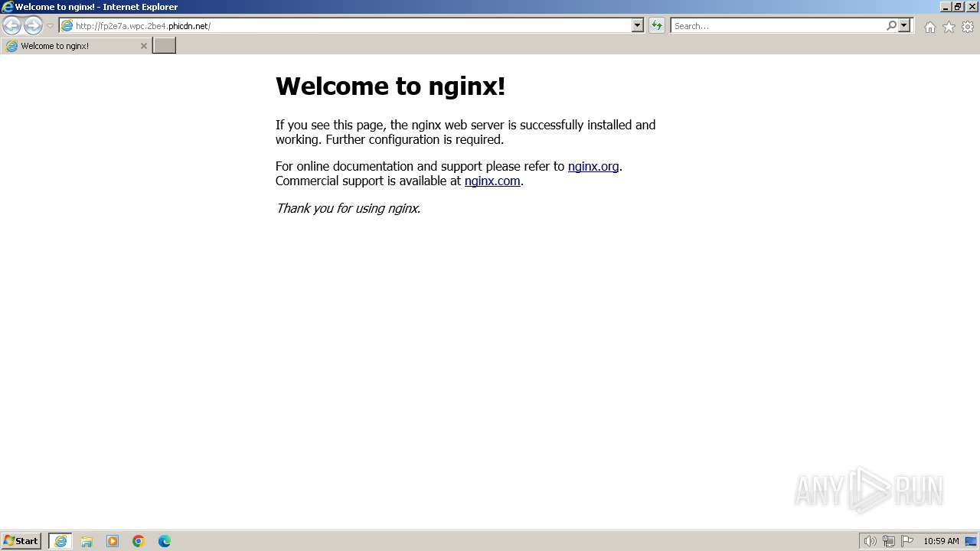The width and height of the screenshot is (980, 551).
Task: Launch Google Chrome from taskbar
Action: click(x=139, y=541)
